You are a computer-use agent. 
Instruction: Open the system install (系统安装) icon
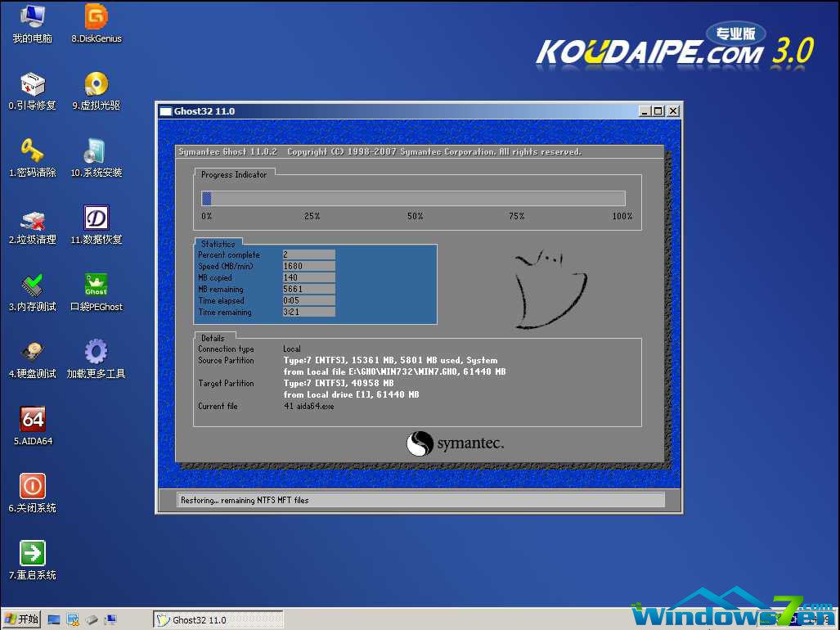96,151
